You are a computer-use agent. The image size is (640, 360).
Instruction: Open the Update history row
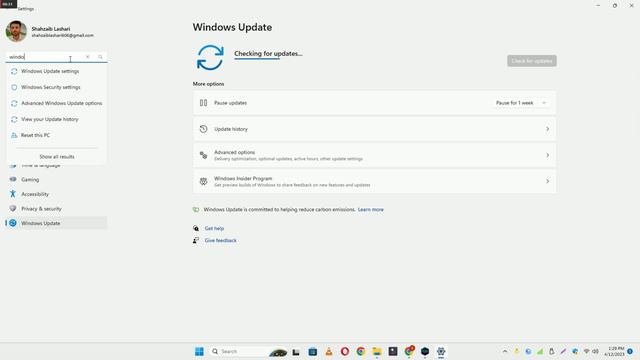point(374,129)
